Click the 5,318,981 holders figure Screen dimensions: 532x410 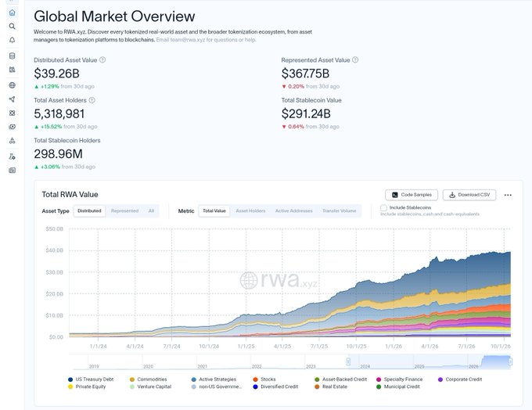(x=59, y=113)
